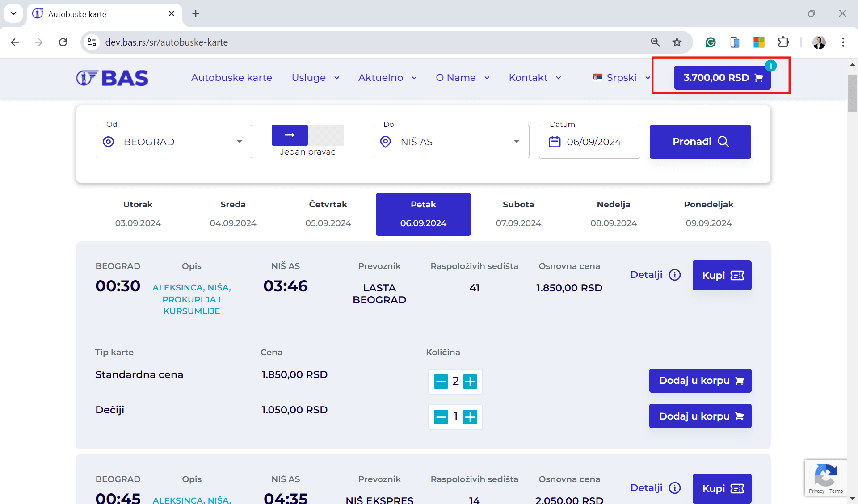Select the Utorak 03.09.2024 tab
Screen dimensions: 858x504
pos(138,214)
